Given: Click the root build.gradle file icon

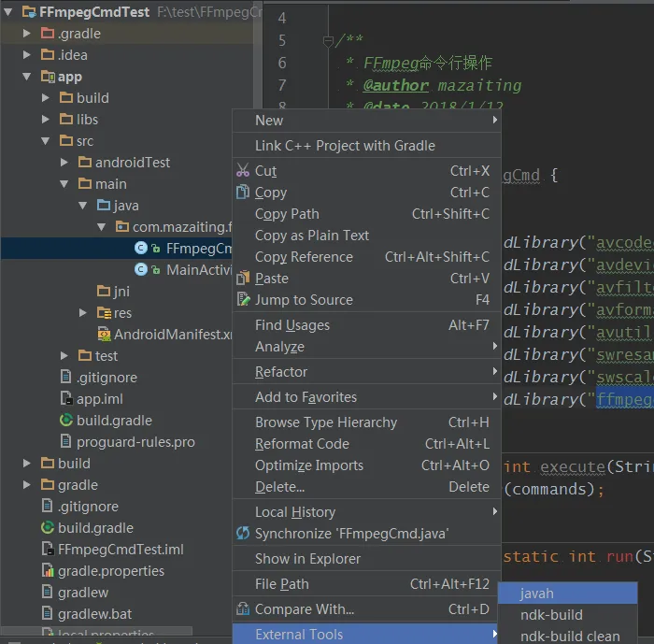Looking at the screenshot, I should click(x=48, y=527).
